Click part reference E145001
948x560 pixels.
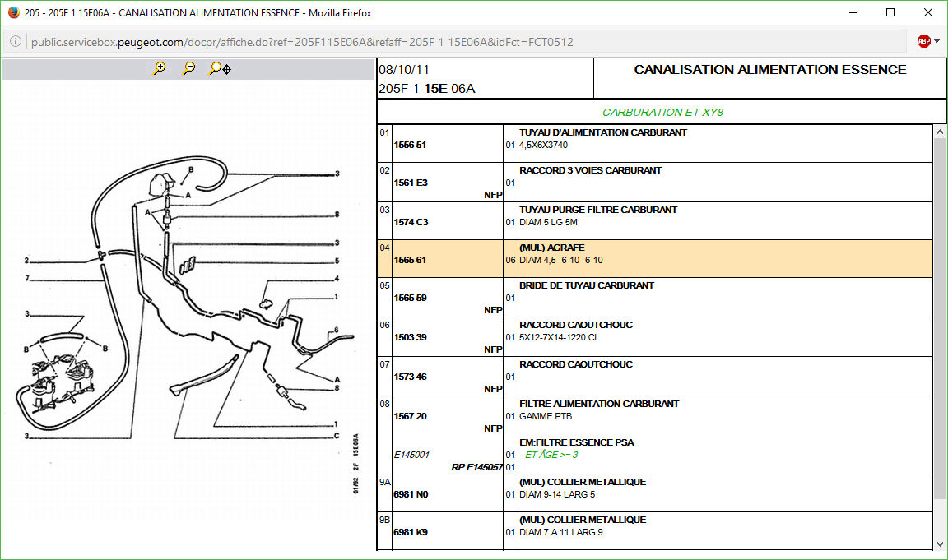point(411,455)
